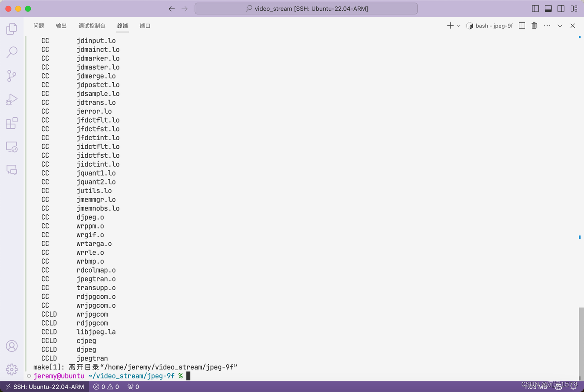Toggle the primary side bar layout
This screenshot has height=392, width=584.
tap(535, 9)
